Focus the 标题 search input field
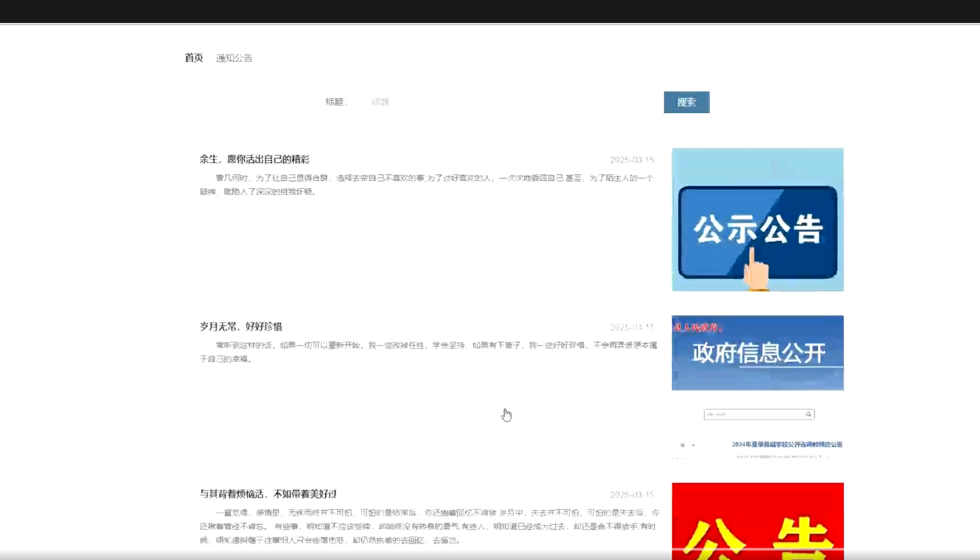This screenshot has width=980, height=560. click(x=507, y=102)
